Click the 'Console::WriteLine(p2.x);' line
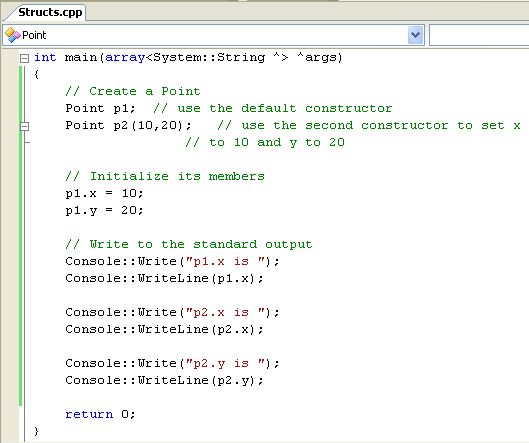This screenshot has width=529, height=443. point(164,329)
